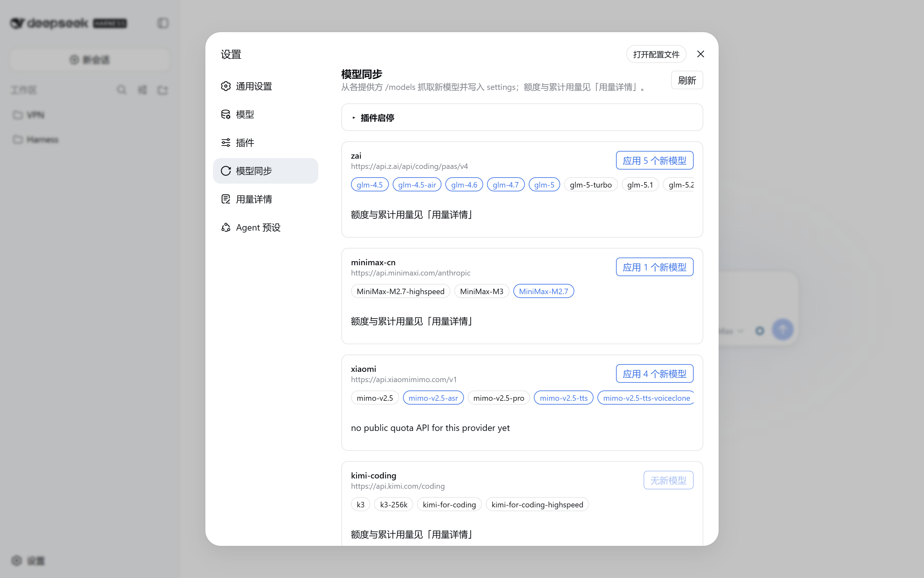The height and width of the screenshot is (578, 924).
Task: Click the kimi-for-coding chip
Action: pos(449,504)
